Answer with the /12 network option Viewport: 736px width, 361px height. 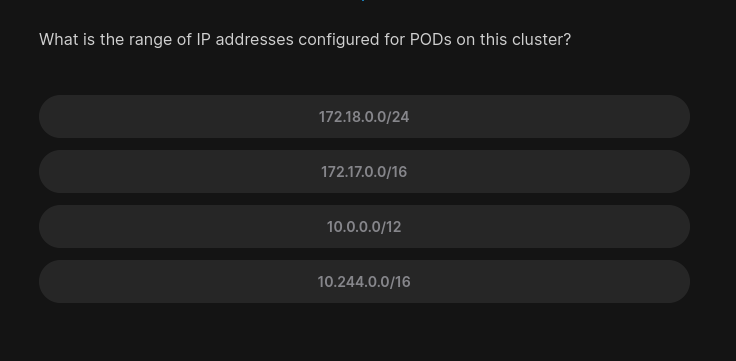point(364,226)
